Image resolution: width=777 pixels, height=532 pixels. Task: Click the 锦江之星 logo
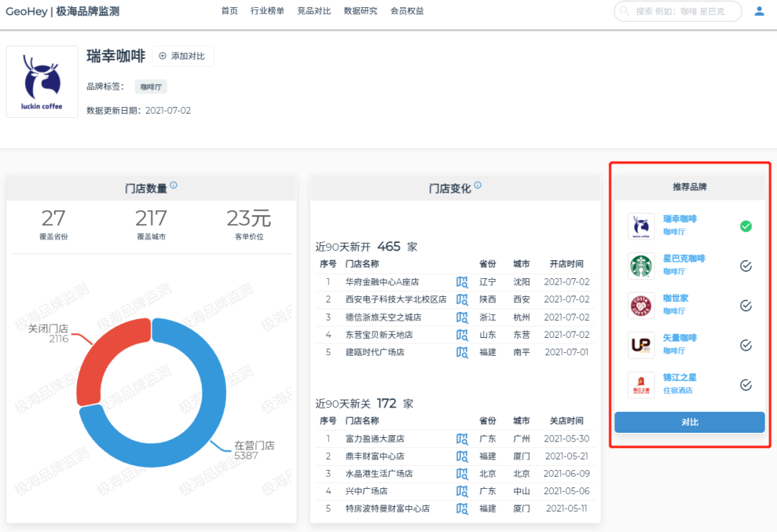coord(641,385)
